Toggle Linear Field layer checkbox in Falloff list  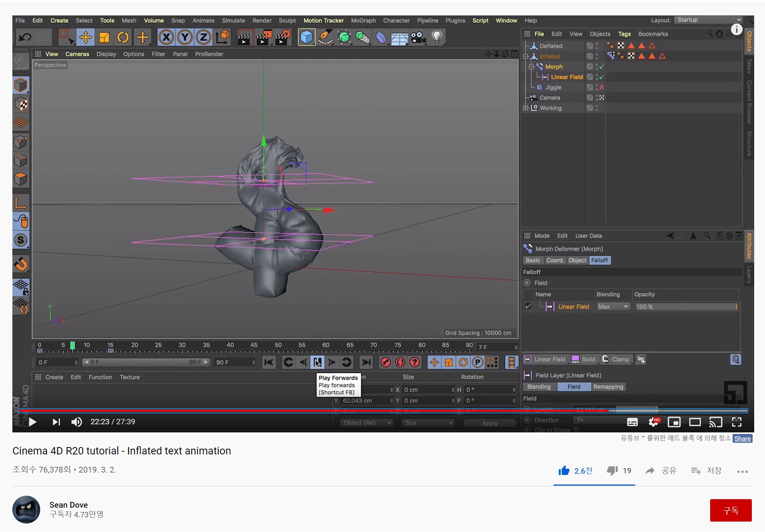(x=528, y=307)
